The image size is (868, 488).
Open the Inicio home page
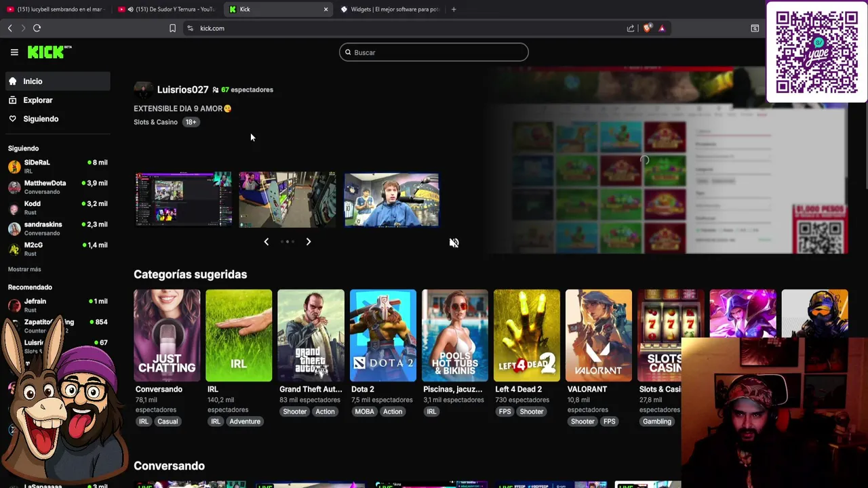57,81
